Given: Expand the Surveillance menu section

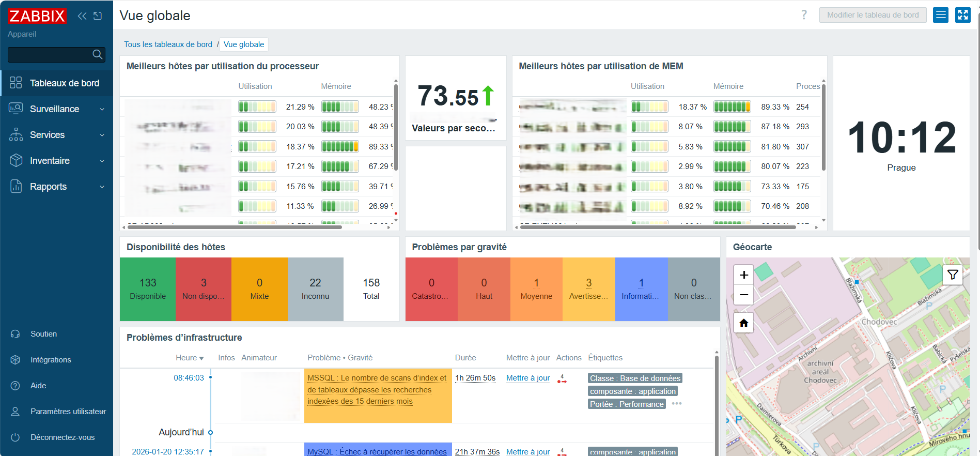Looking at the screenshot, I should 57,109.
